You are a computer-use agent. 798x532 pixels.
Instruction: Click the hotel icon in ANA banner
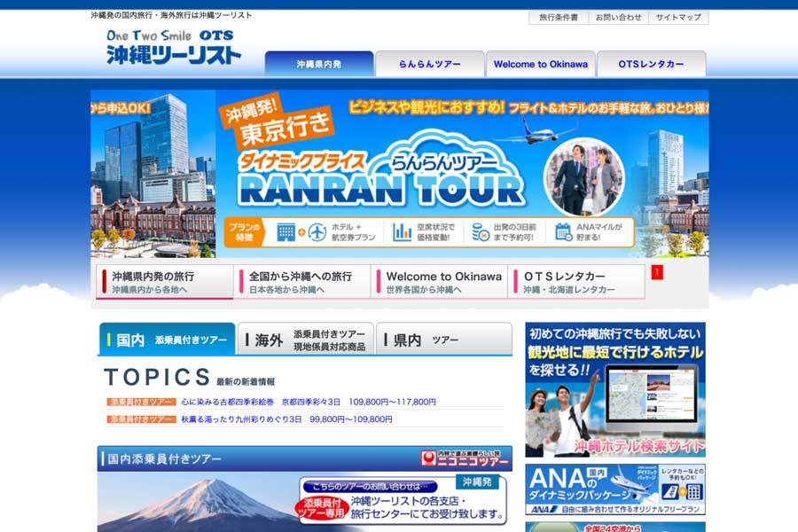tap(693, 491)
